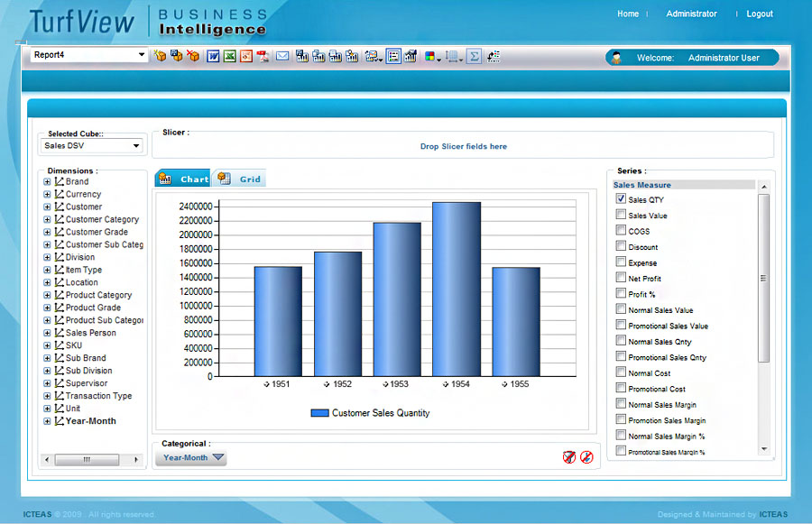Click the ICTEAS link in footer right
The height and width of the screenshot is (524, 812).
[x=773, y=514]
